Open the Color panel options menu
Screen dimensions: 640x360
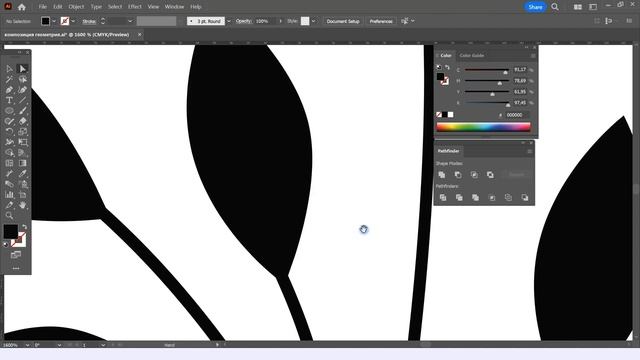[x=533, y=56]
